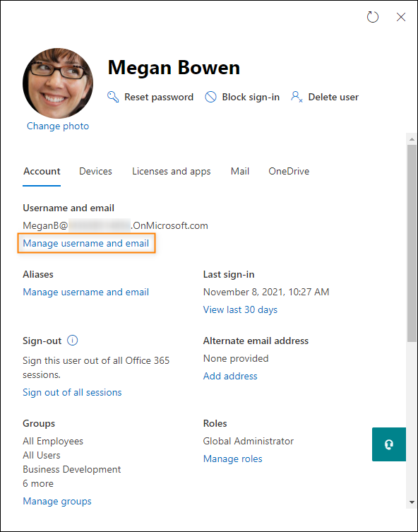This screenshot has width=418, height=532.
Task: Close the Megan Bowen user panel
Action: click(x=401, y=17)
